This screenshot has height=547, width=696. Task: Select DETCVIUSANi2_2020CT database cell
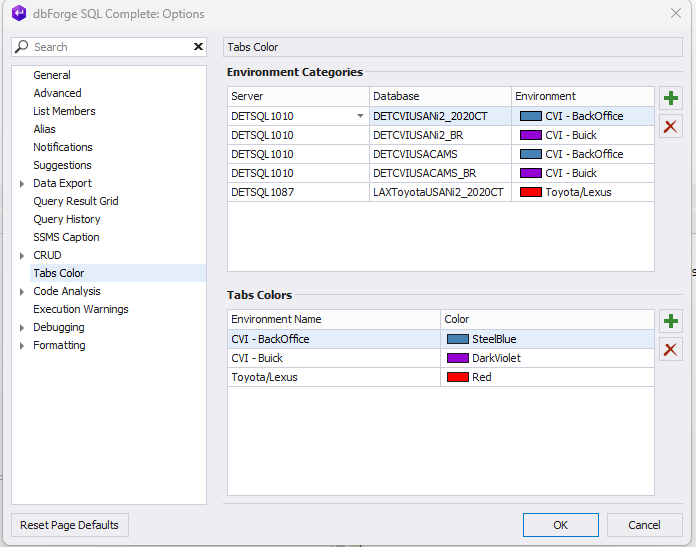pos(440,116)
